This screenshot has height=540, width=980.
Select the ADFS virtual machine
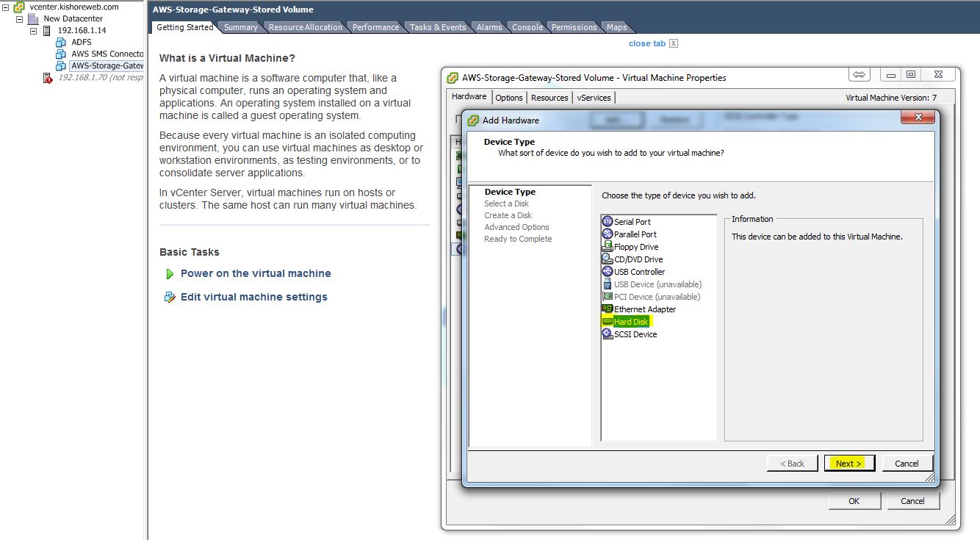point(82,43)
